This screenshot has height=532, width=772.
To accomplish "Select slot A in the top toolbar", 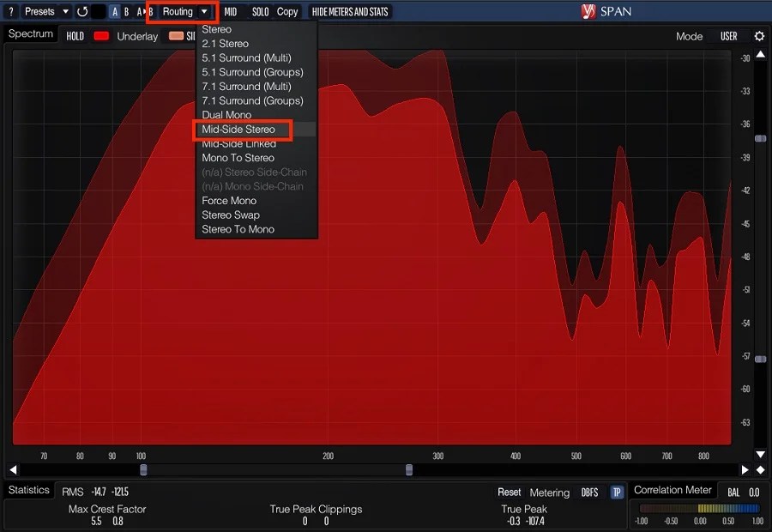I will [x=114, y=11].
